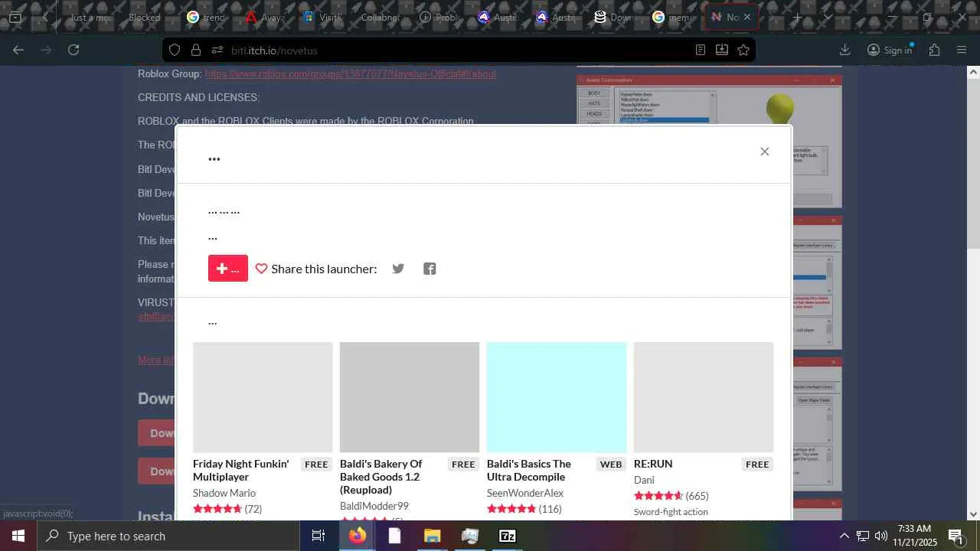
Task: Show hidden system tray icons
Action: (x=844, y=536)
